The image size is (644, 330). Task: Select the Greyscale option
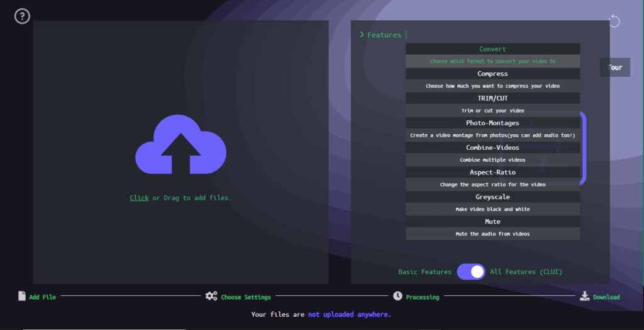tap(493, 197)
